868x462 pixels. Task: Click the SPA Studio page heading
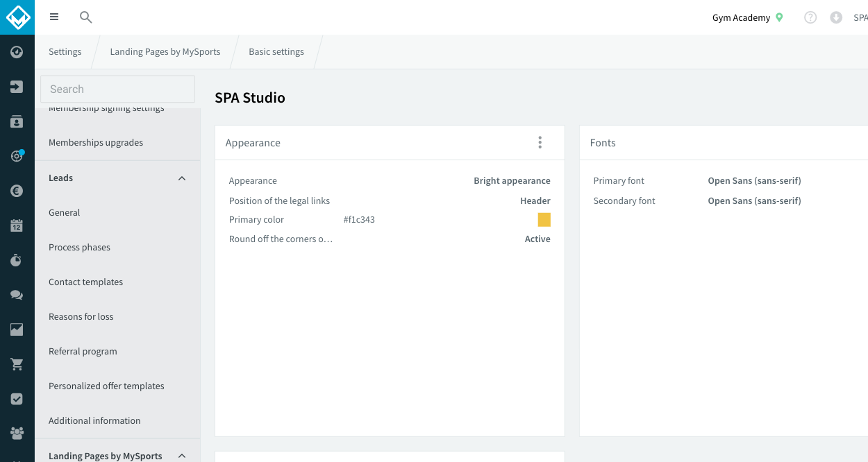pos(250,98)
